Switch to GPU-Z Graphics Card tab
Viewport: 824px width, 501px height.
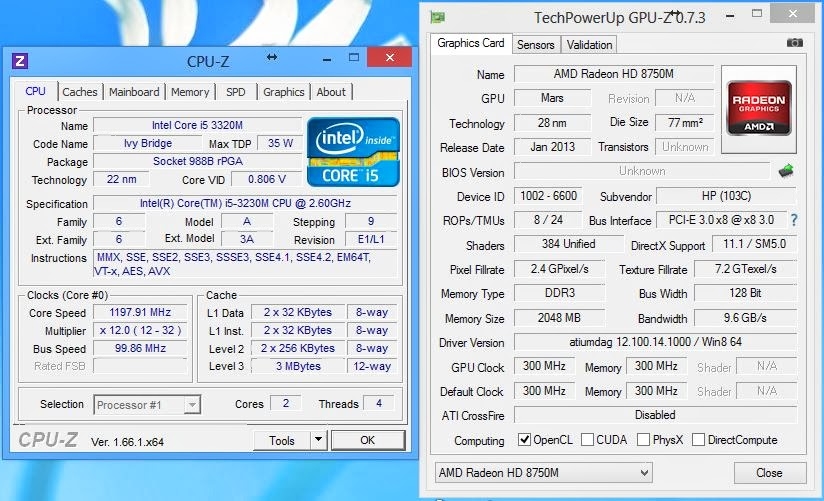471,43
